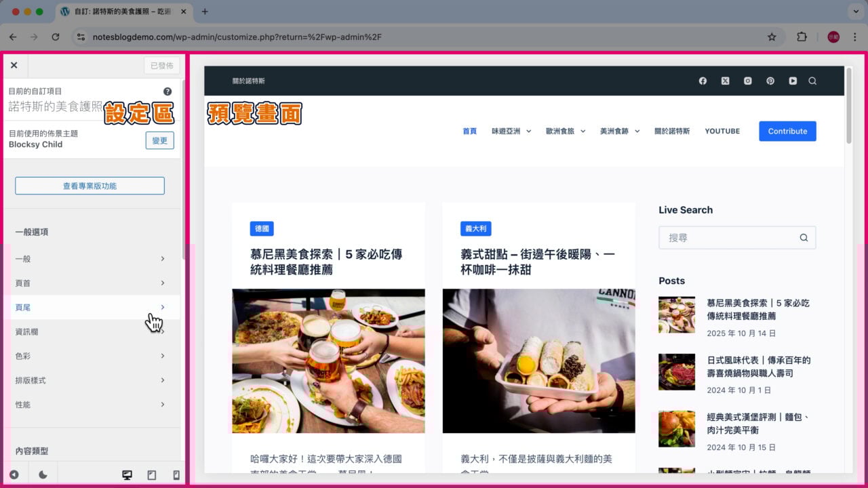Open the Facebook icon in site header
The image size is (868, 488).
tap(703, 81)
